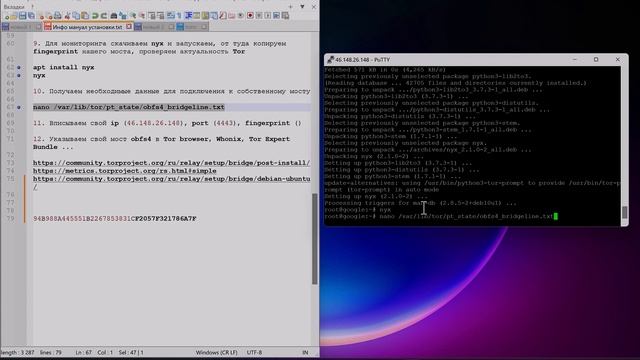Click the highlighted nano obfs4_bridgeline.txt text
640x360 pixels.
[129, 107]
